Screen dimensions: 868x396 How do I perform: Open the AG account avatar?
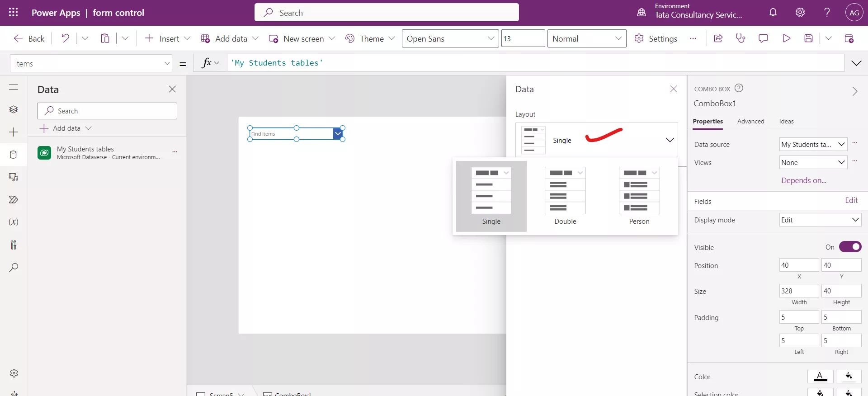(854, 13)
